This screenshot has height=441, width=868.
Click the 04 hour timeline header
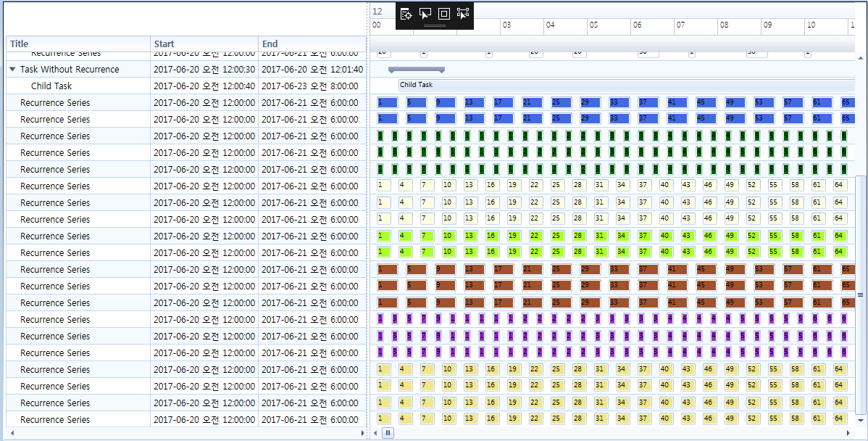pos(565,27)
